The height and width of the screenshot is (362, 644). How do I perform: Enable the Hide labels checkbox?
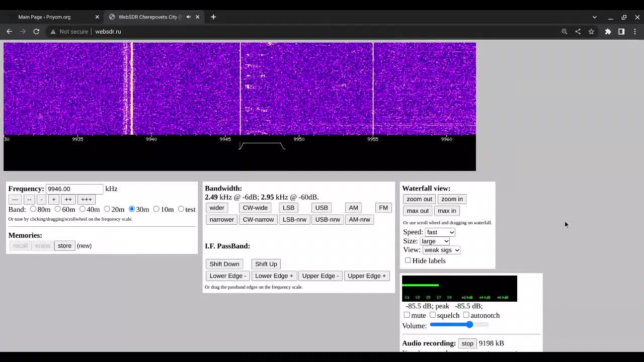(x=408, y=260)
